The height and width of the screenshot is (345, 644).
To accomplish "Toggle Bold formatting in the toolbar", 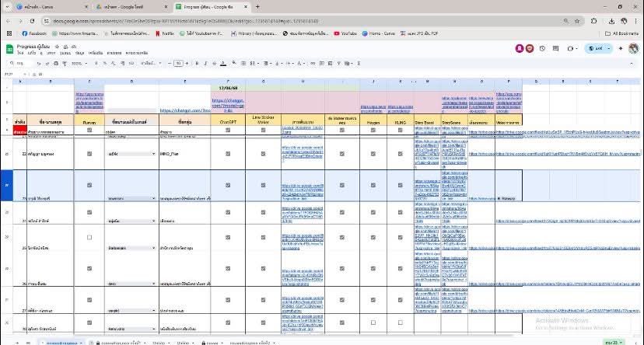I will click(197, 63).
